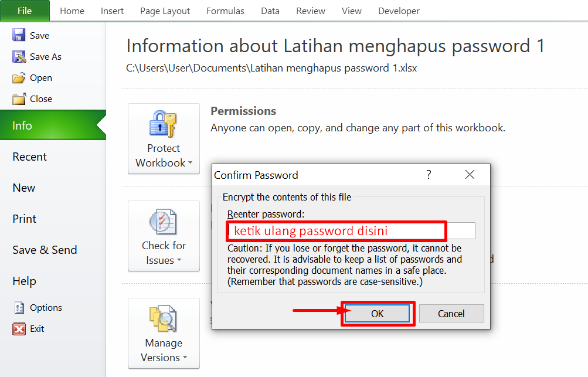Select Recent in the backstage sidebar
This screenshot has height=377, width=588.
(30, 157)
